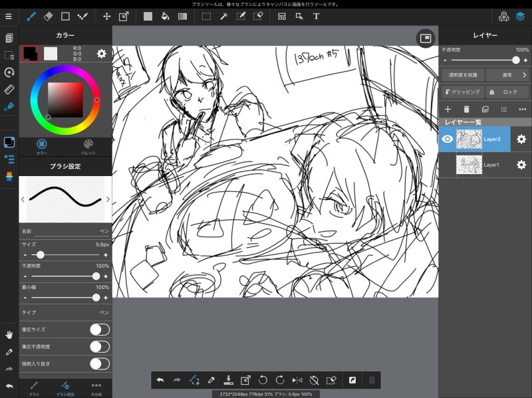This screenshot has width=532, height=398.
Task: Select the selection eraser tool
Action: pos(258,16)
